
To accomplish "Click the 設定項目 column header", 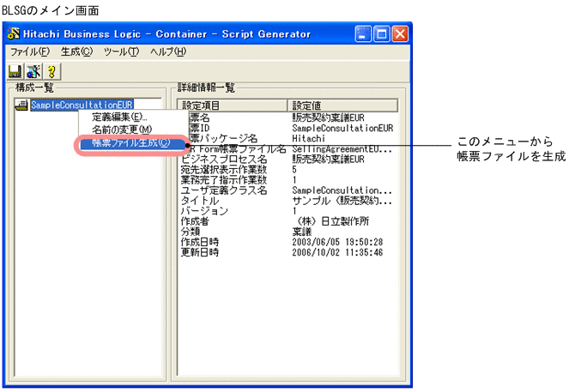I will [x=233, y=106].
